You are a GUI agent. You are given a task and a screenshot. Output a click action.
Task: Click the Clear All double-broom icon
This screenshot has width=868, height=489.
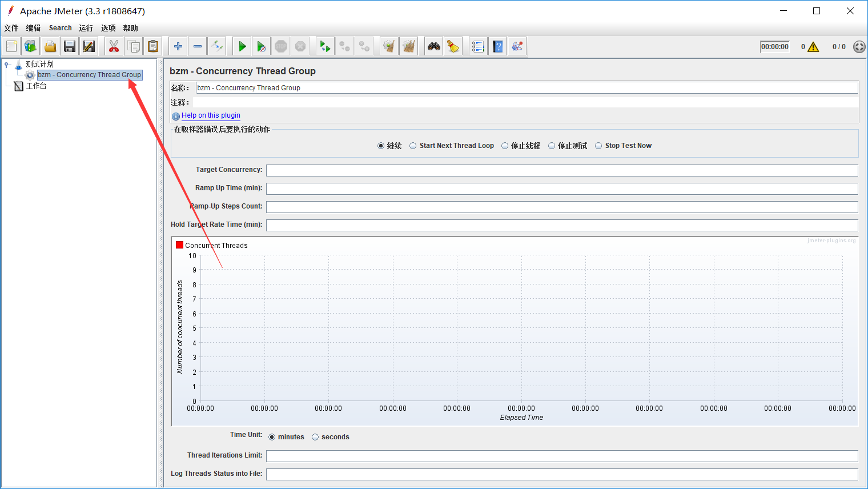click(409, 46)
